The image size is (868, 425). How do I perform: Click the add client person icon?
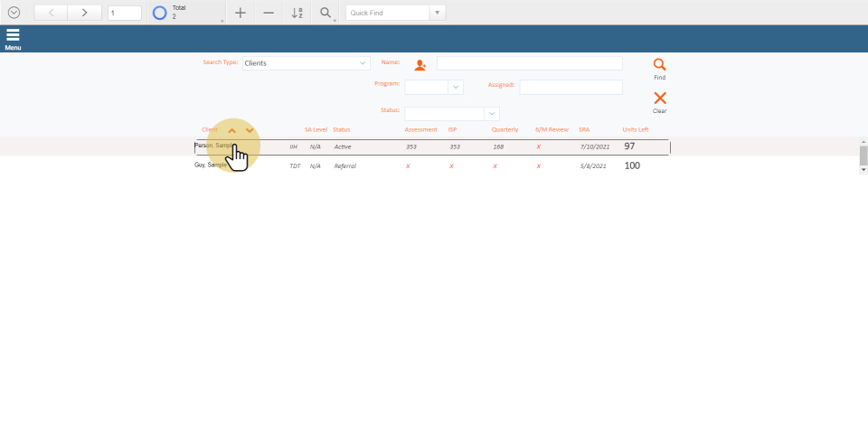click(x=420, y=65)
